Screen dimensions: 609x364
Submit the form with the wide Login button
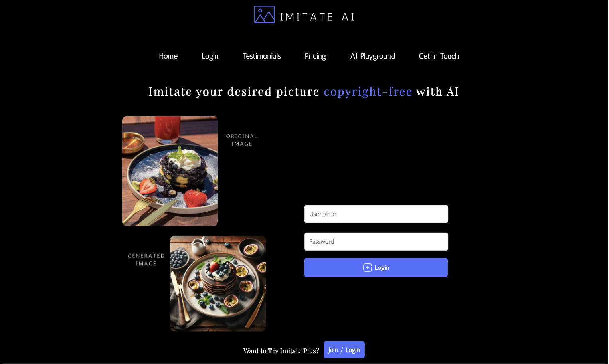[x=376, y=267]
